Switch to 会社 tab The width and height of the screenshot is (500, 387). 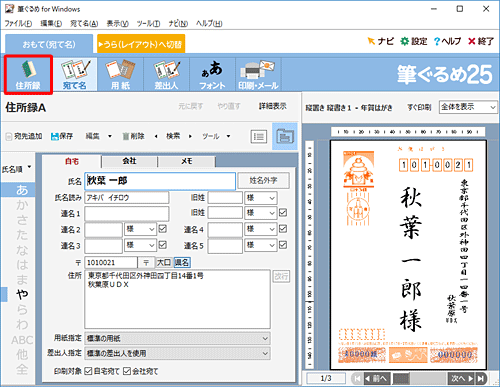point(129,161)
